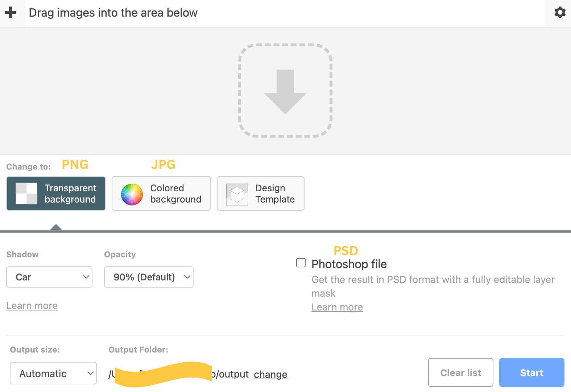The image size is (571, 392).
Task: Click the Photoshop file label text
Action: coord(349,264)
